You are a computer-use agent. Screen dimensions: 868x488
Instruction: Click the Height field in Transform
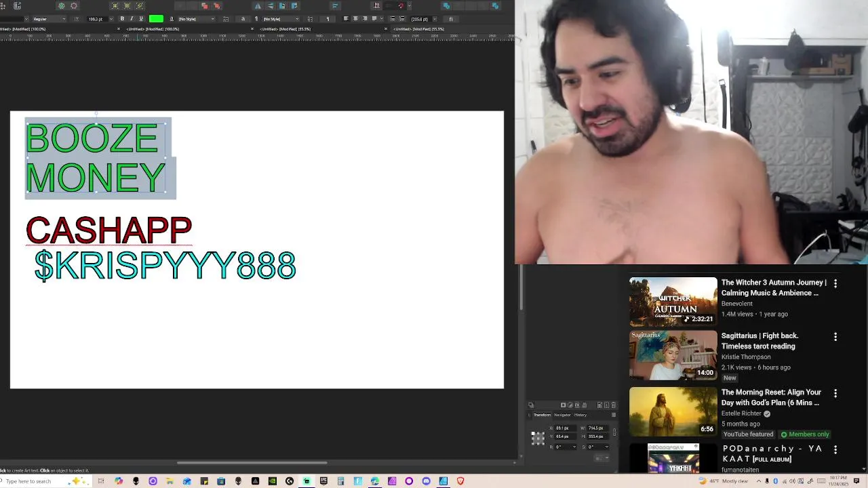point(597,436)
